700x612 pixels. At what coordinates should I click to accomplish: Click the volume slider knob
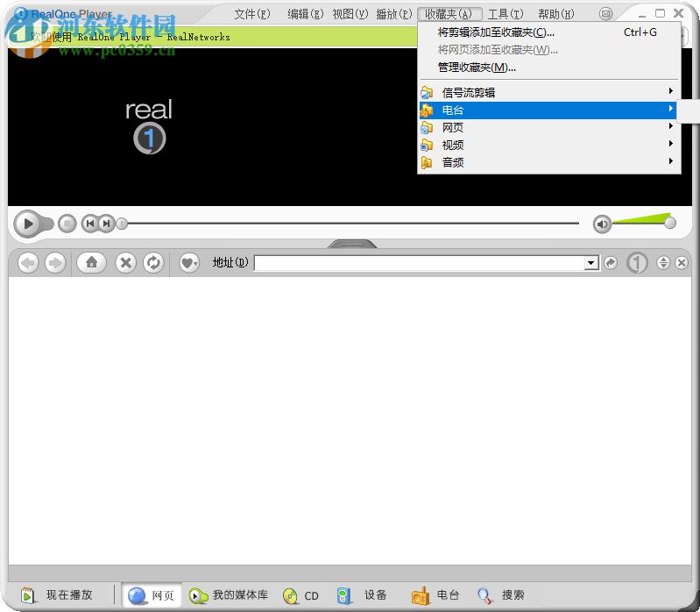click(x=669, y=223)
